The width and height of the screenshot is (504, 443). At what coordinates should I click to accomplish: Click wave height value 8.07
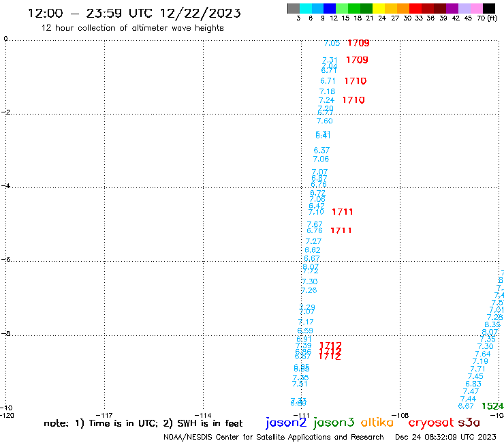tap(490, 332)
